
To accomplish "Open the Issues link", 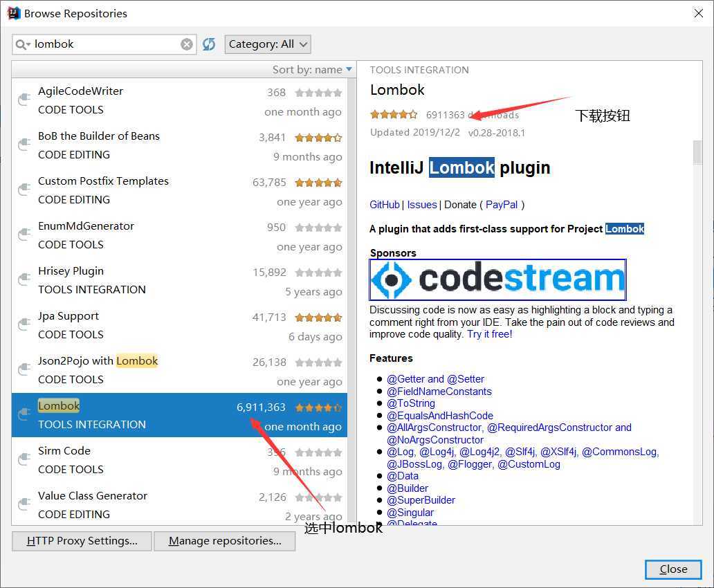I will coord(421,205).
